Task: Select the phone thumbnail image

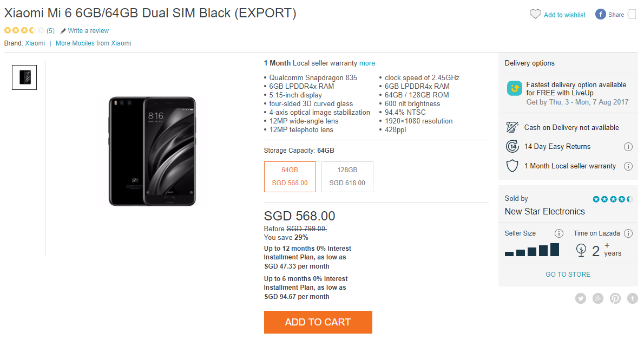Action: pos(24,77)
